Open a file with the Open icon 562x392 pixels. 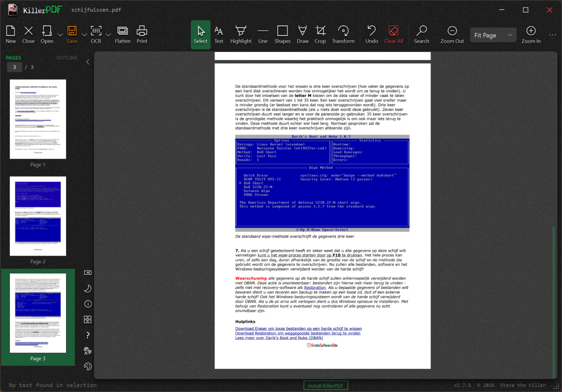point(47,35)
